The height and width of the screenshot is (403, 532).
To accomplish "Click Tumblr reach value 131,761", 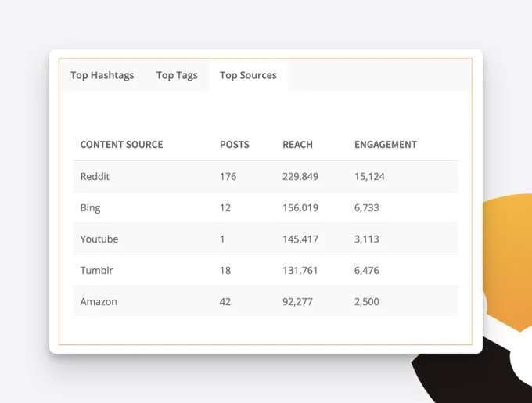I will 300,271.
